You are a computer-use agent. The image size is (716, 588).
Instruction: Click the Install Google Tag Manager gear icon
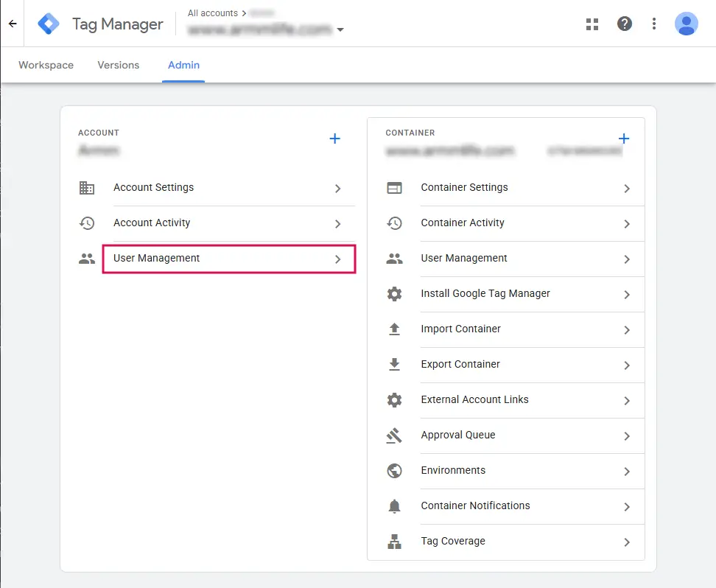point(395,294)
